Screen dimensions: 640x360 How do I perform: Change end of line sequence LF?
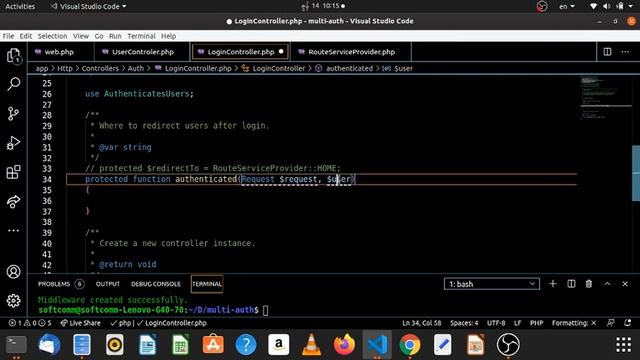(518, 323)
